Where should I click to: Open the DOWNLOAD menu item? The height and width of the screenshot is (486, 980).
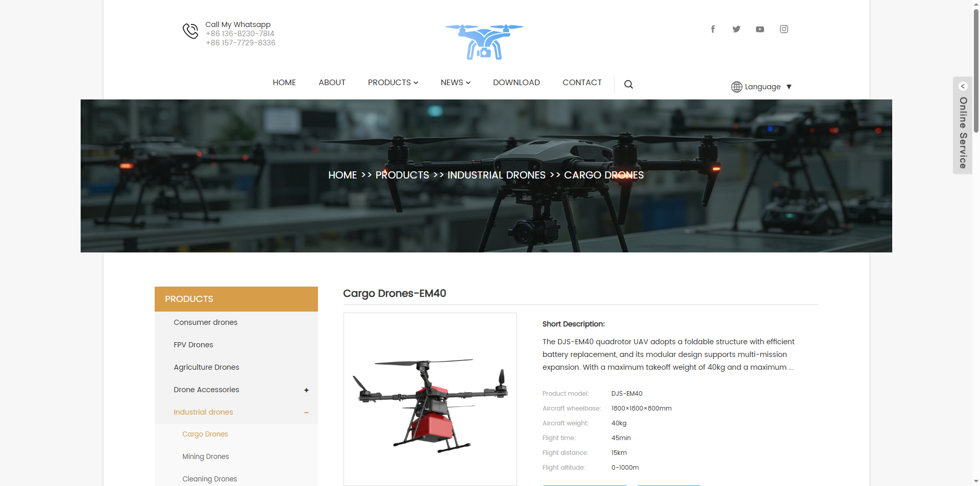click(x=516, y=83)
